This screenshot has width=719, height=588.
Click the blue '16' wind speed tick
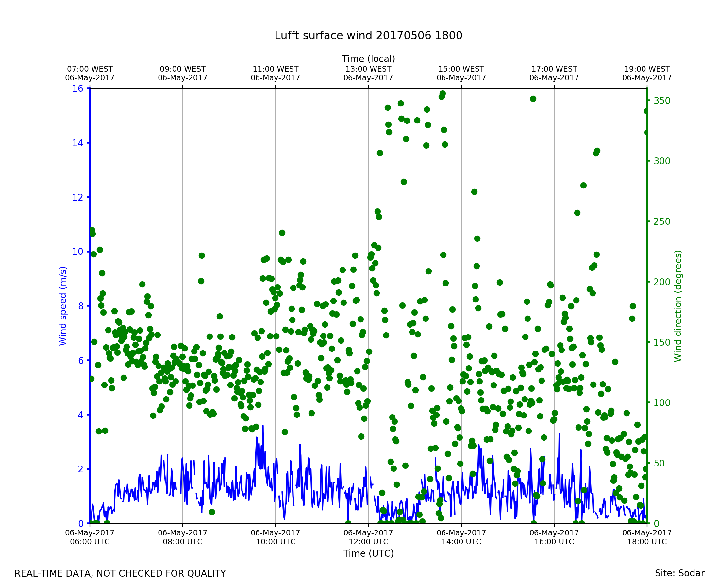point(77,89)
